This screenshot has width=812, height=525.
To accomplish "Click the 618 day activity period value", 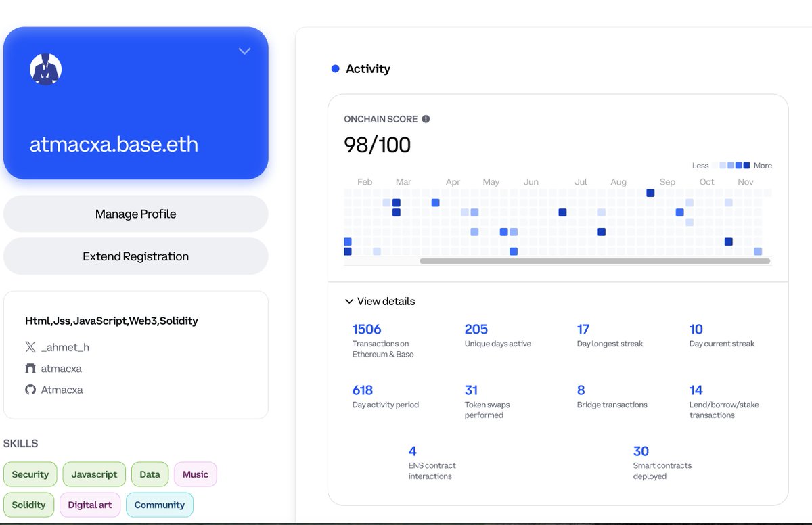I will (x=363, y=390).
